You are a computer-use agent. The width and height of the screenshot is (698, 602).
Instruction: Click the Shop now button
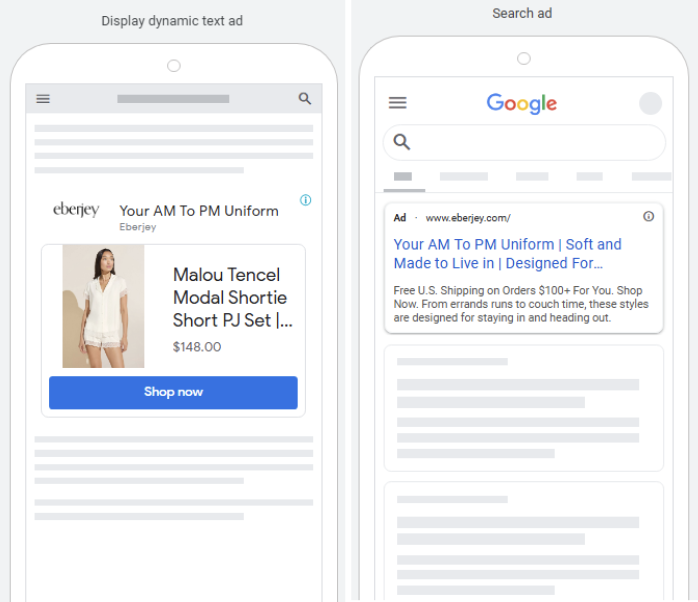(x=173, y=392)
